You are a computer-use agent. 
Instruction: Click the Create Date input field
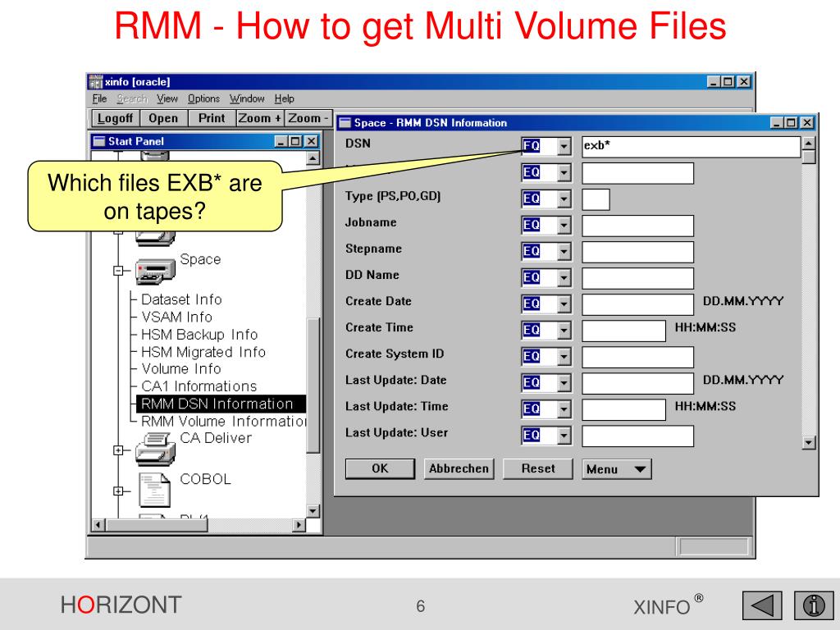pos(637,304)
